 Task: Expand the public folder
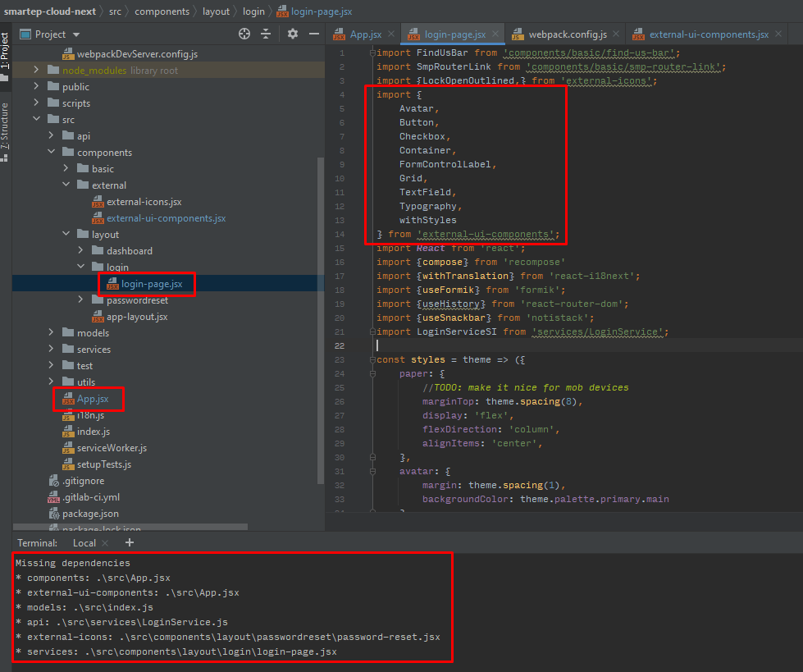[36, 86]
